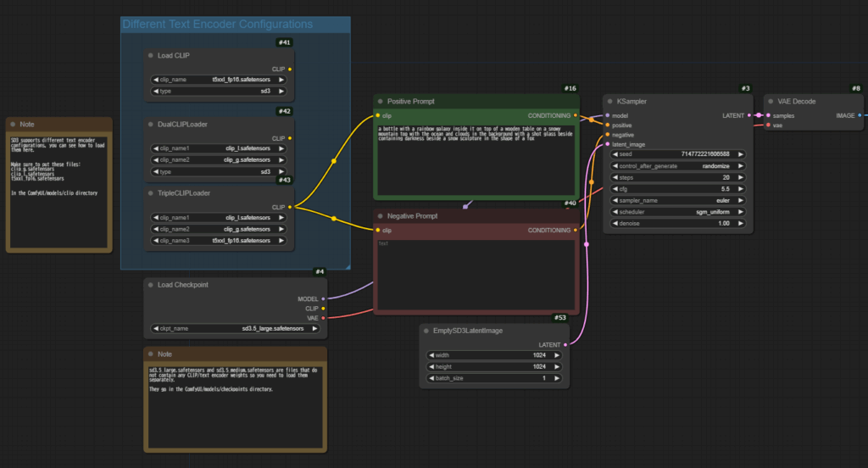Decrease cfg with its left arrow
The width and height of the screenshot is (868, 468).
615,189
